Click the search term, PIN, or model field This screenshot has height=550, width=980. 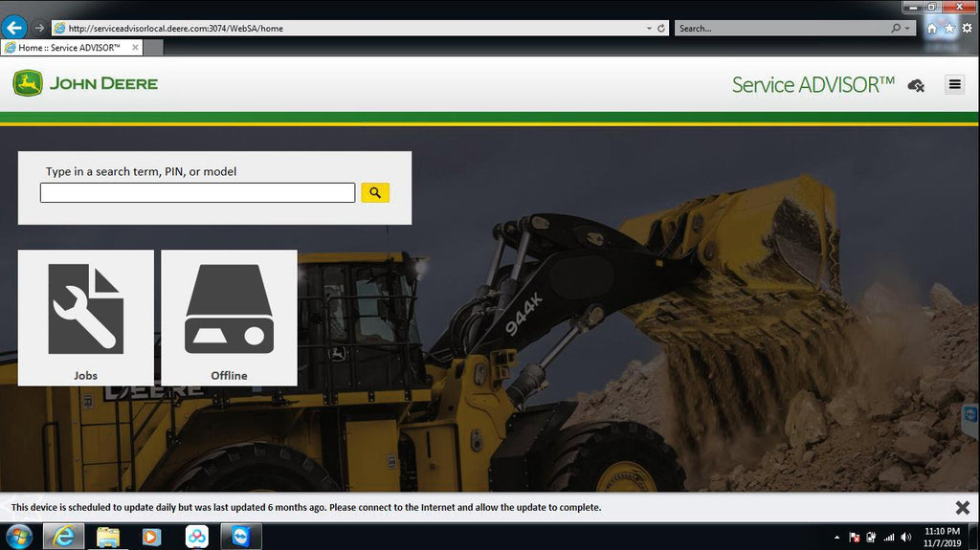(x=197, y=193)
